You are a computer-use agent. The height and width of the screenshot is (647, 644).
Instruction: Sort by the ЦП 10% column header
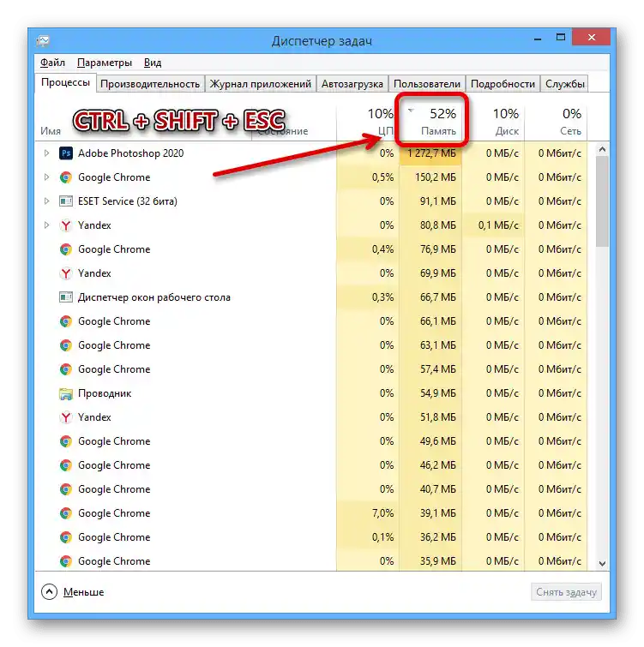(367, 122)
